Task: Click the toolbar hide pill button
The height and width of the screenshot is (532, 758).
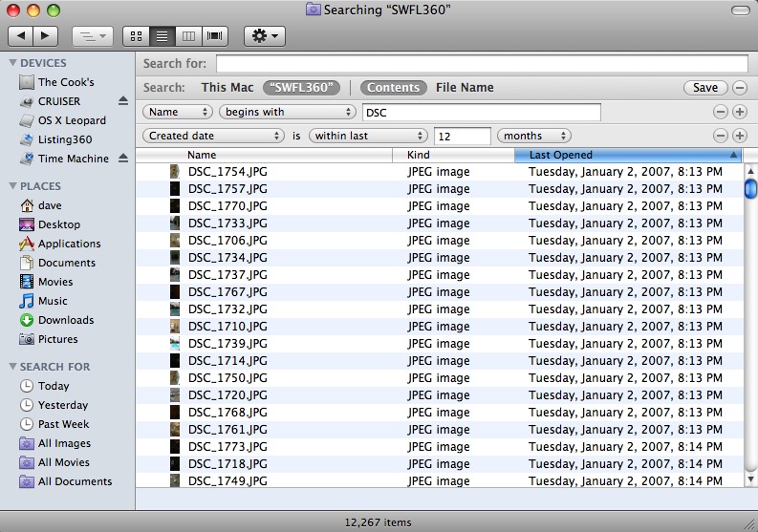Action: pos(740,11)
